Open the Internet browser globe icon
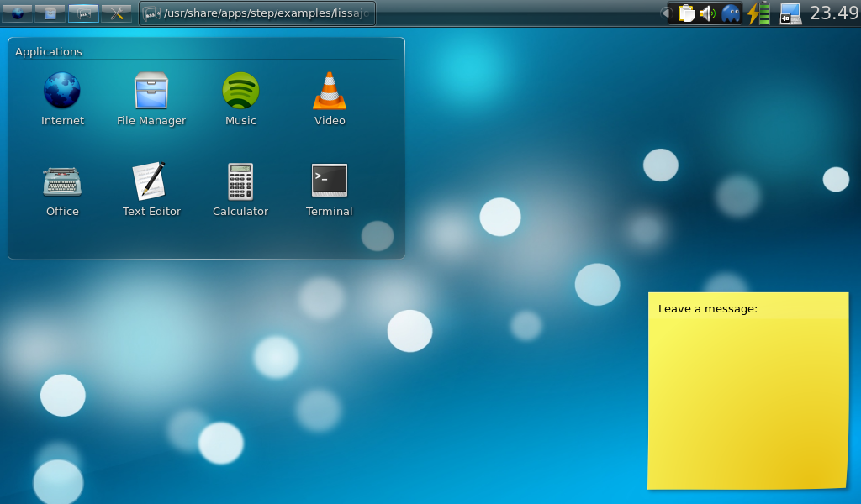This screenshot has height=504, width=861. coord(62,91)
